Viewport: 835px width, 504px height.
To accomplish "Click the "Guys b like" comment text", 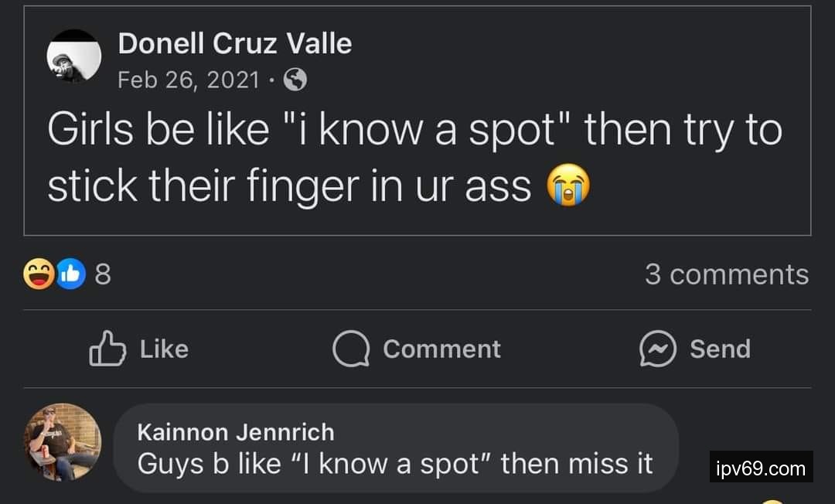I will click(x=394, y=464).
